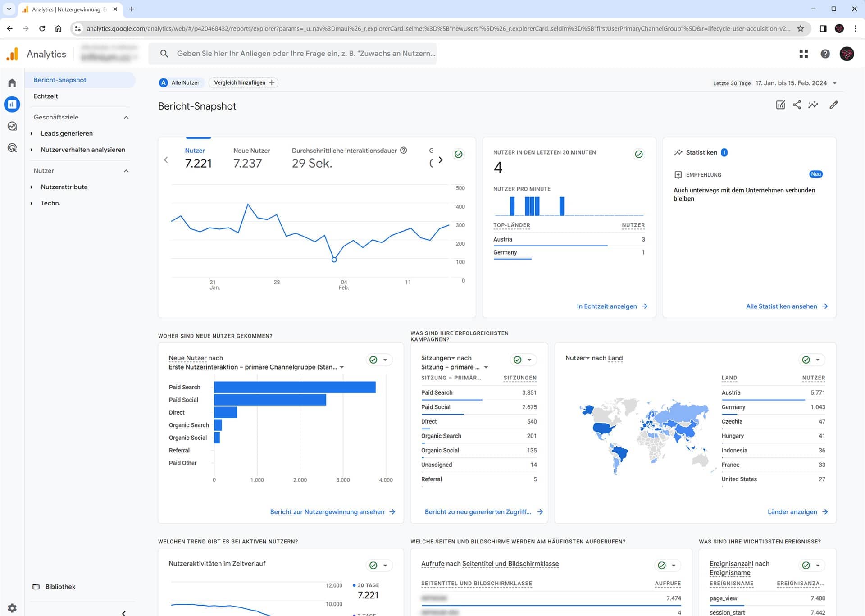Reload the page in browser toolbar
The image size is (865, 616).
(42, 28)
